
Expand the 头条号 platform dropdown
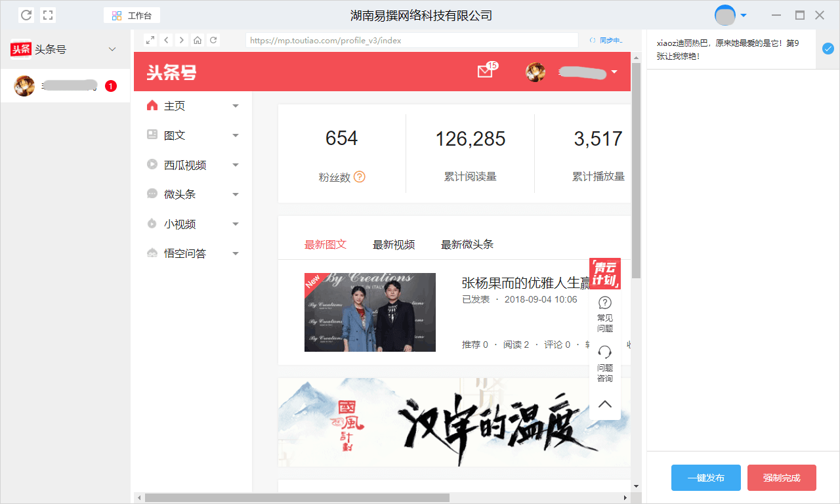click(112, 49)
